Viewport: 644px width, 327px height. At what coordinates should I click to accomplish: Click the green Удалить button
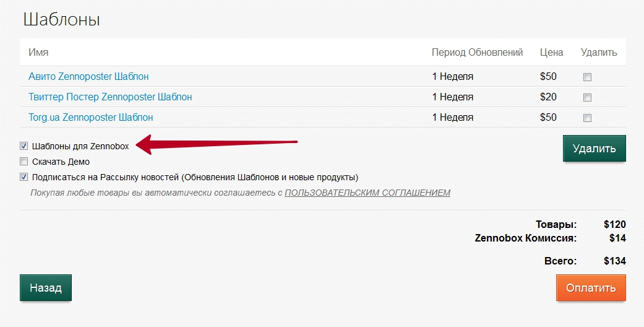click(x=595, y=149)
